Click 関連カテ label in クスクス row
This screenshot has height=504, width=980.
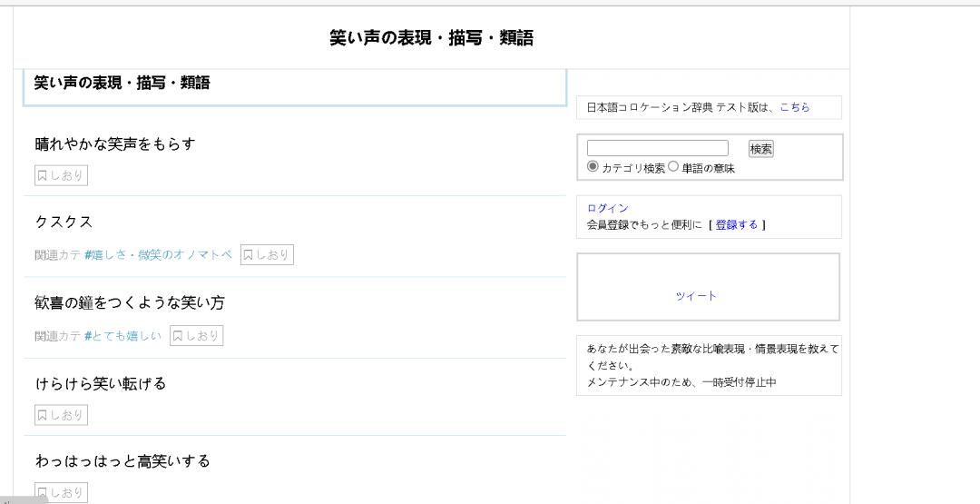pyautogui.click(x=57, y=254)
